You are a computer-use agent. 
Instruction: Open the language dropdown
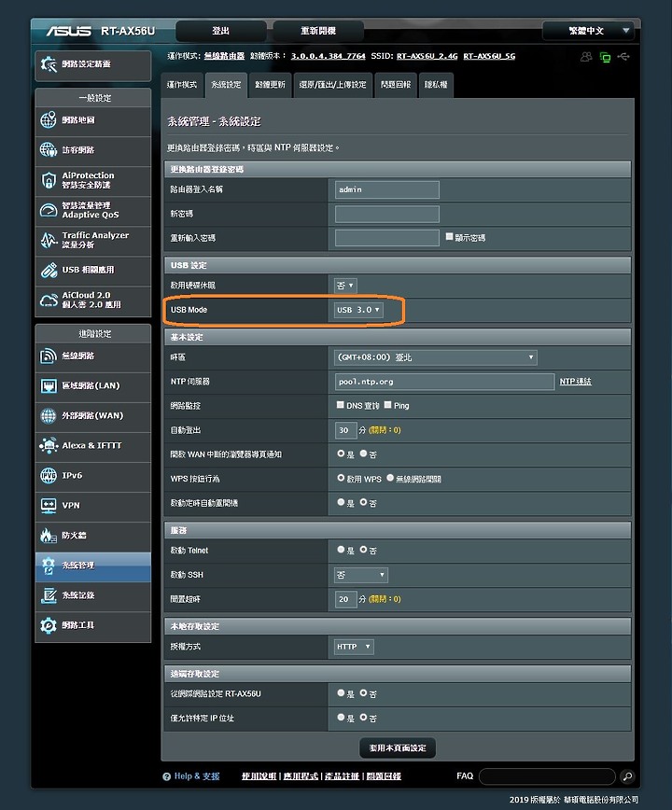coord(588,31)
